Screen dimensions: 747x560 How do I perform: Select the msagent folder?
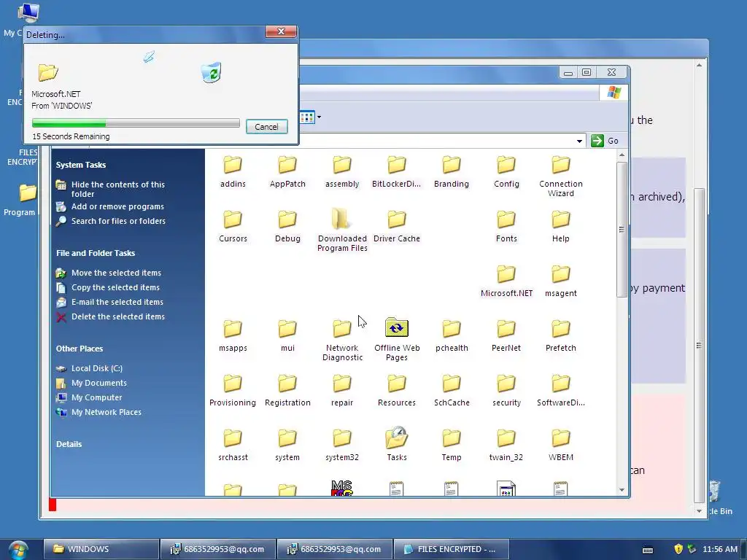point(561,281)
